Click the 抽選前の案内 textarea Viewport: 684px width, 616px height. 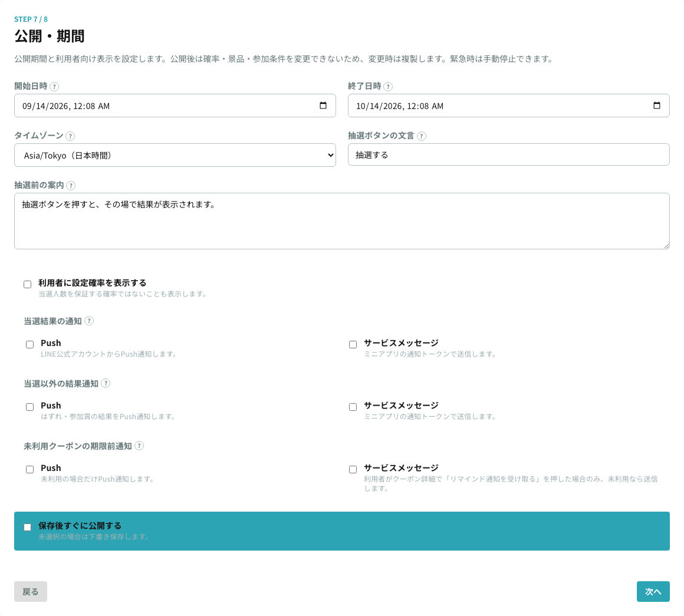342,221
